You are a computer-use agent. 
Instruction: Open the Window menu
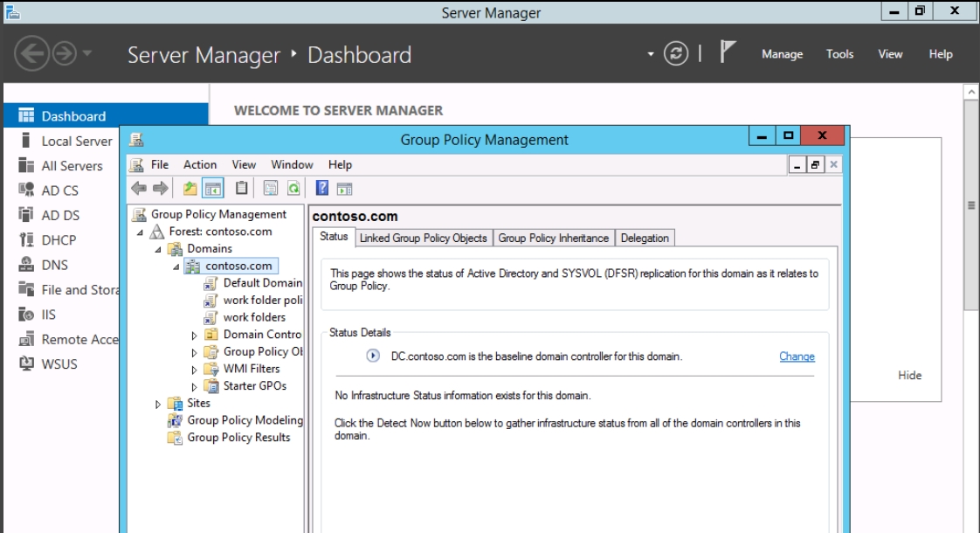(x=292, y=164)
